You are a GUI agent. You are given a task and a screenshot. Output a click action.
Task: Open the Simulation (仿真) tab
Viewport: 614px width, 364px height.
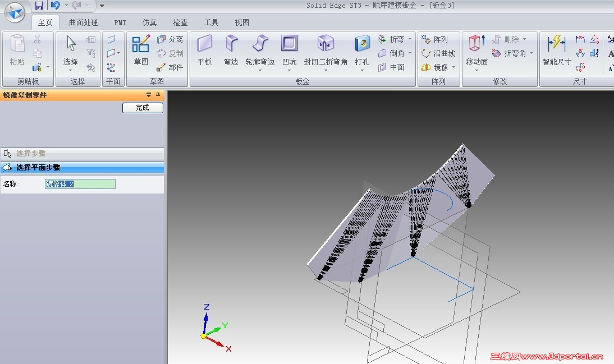click(150, 22)
